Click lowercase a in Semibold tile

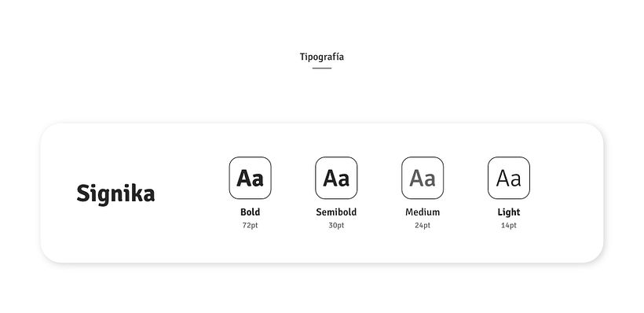pyautogui.click(x=344, y=180)
